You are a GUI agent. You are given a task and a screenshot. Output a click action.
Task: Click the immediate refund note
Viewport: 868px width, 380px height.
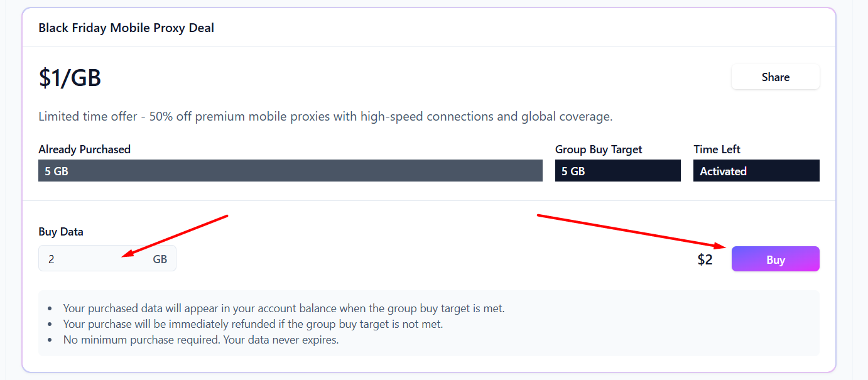253,325
